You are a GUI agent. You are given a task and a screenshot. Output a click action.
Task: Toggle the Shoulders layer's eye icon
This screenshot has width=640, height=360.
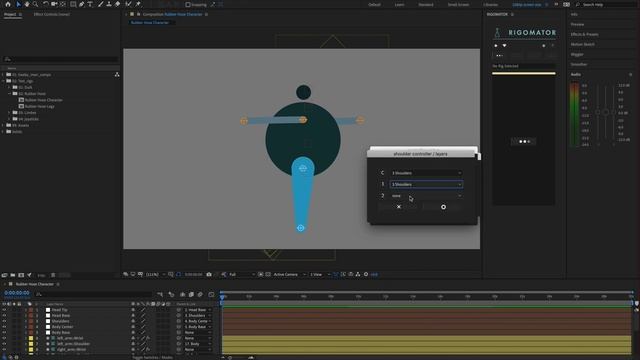pos(4,321)
